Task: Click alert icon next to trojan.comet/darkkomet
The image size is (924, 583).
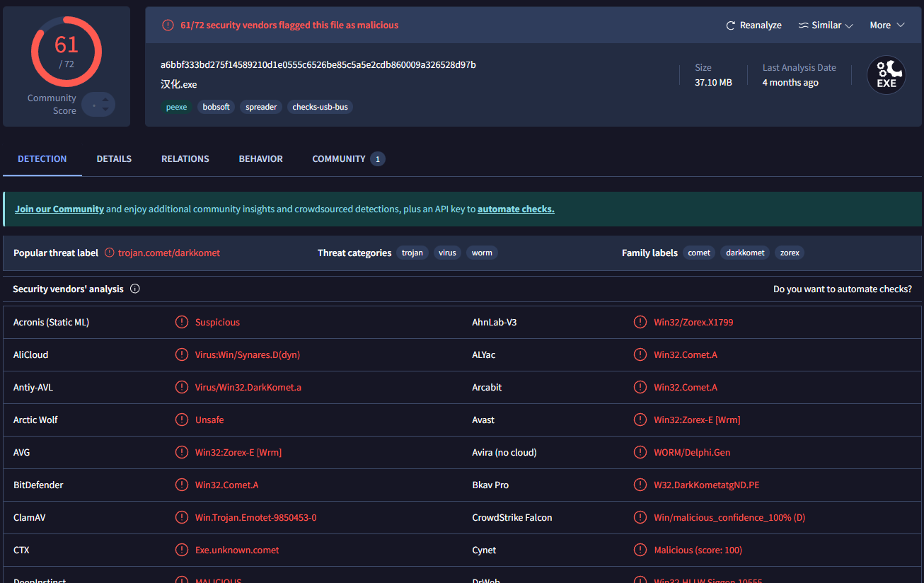Action: coord(110,253)
